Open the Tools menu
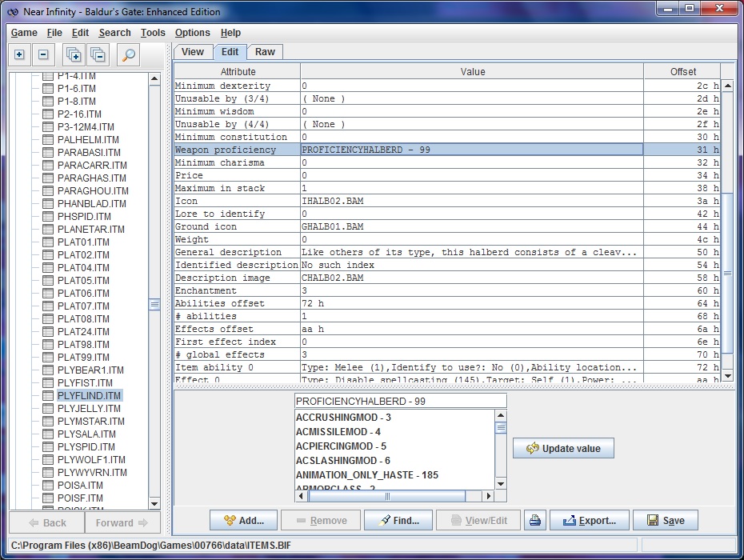The image size is (744, 560). [153, 33]
